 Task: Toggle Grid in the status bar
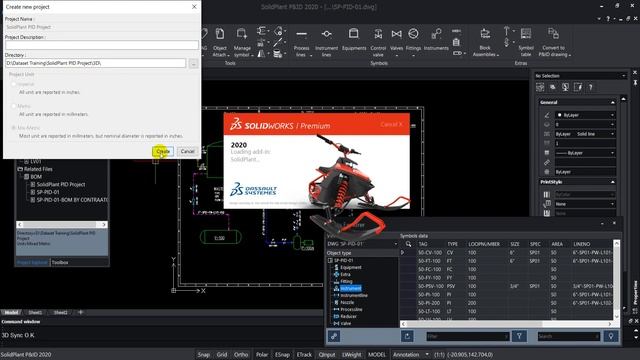point(222,355)
